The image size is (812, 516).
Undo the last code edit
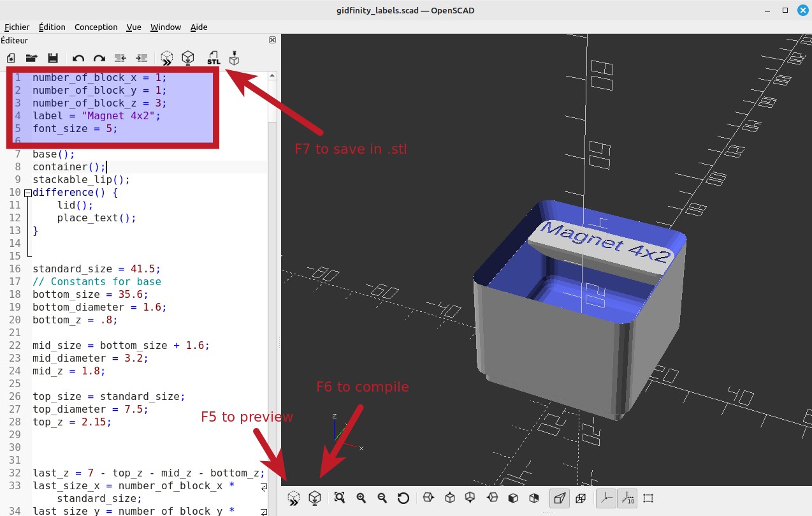[x=77, y=58]
